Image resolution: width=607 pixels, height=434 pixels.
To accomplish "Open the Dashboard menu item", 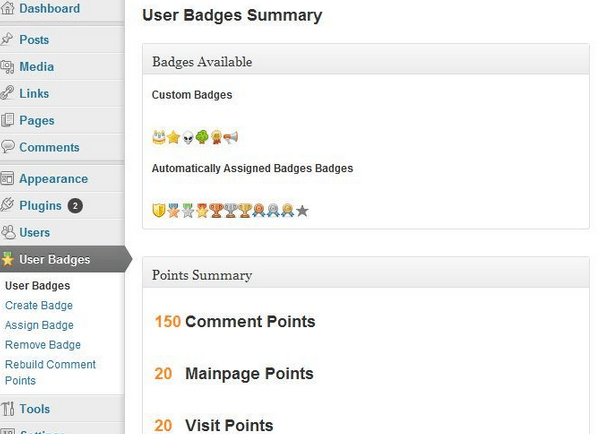I will 50,9.
